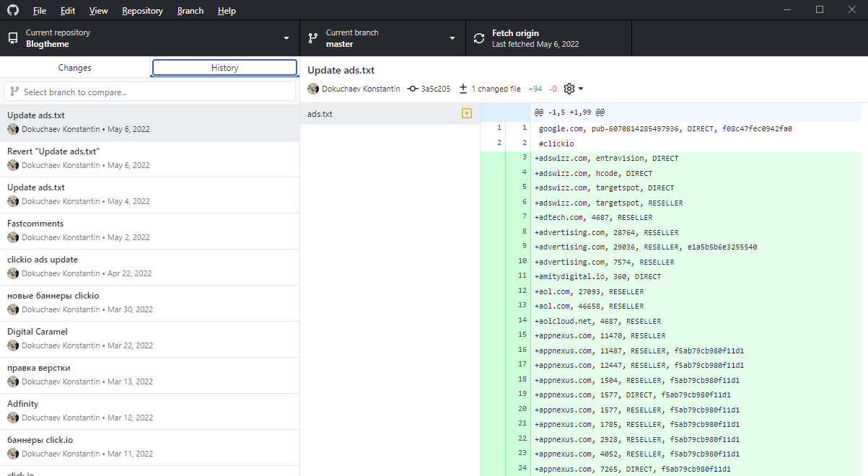Select the Digital Caramel commit
This screenshot has width=868, height=476.
[149, 339]
